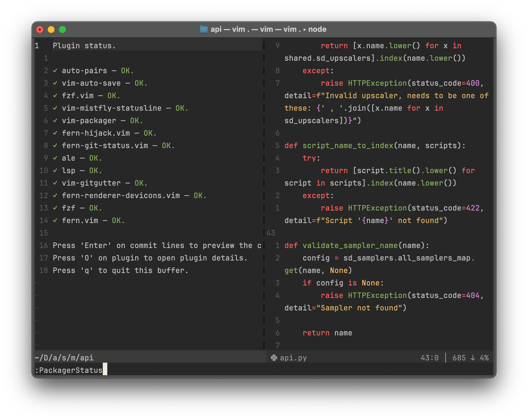Viewport: 528px width, 420px height.
Task: Click the 'config = sd_samplers.all_samplers_map.' line
Action: 389,258
